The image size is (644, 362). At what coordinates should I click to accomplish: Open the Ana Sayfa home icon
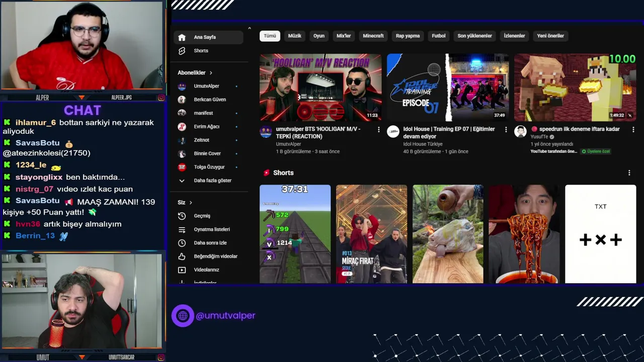182,37
